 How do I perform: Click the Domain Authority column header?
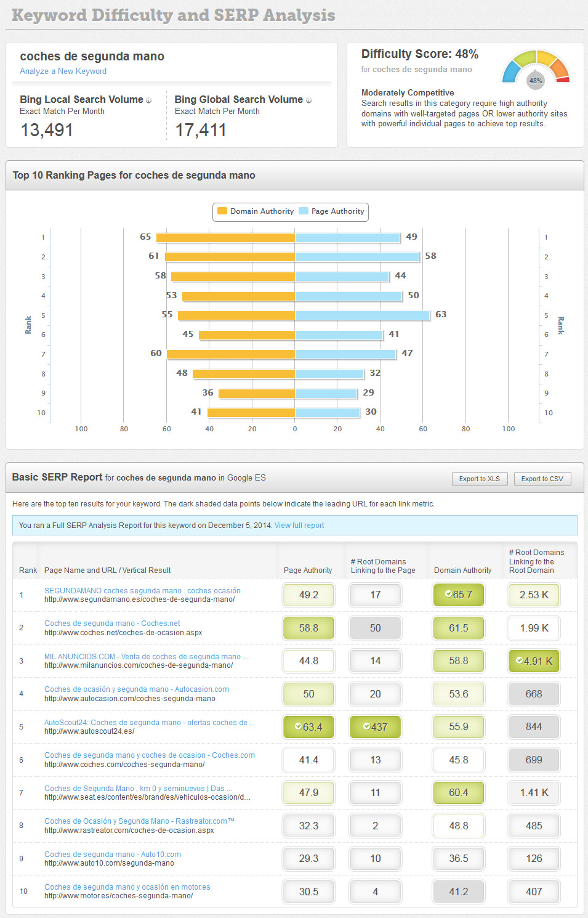pyautogui.click(x=462, y=571)
